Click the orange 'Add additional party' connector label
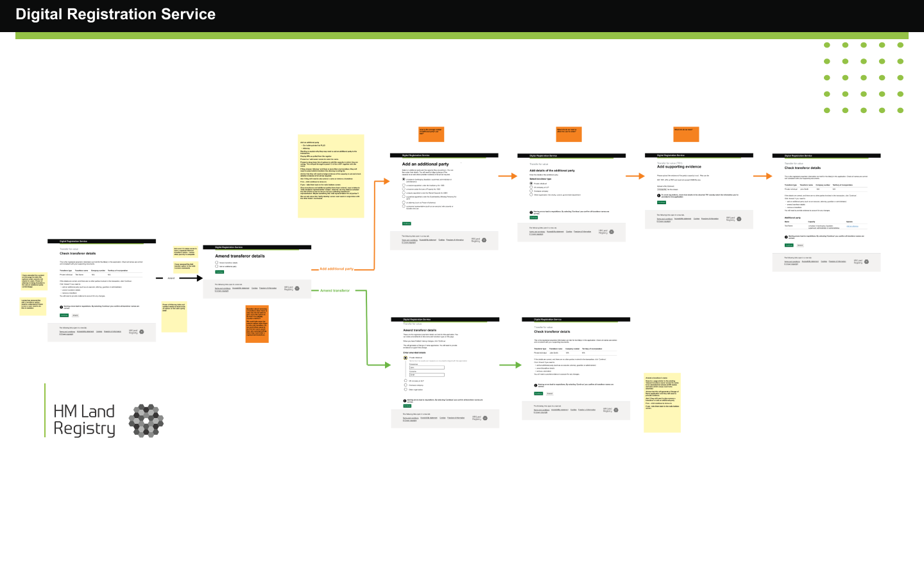 tap(336, 269)
